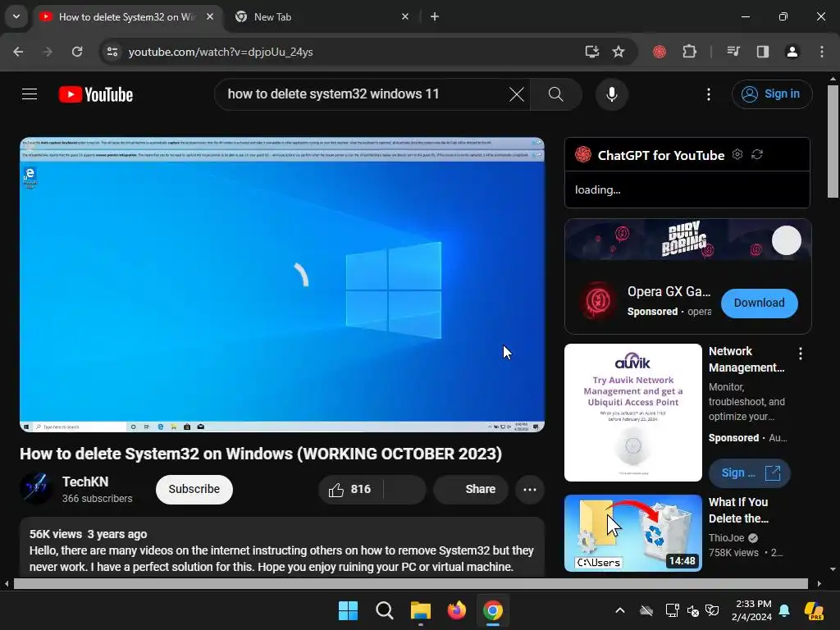The width and height of the screenshot is (840, 630).
Task: Click the video player area
Action: coord(282,285)
